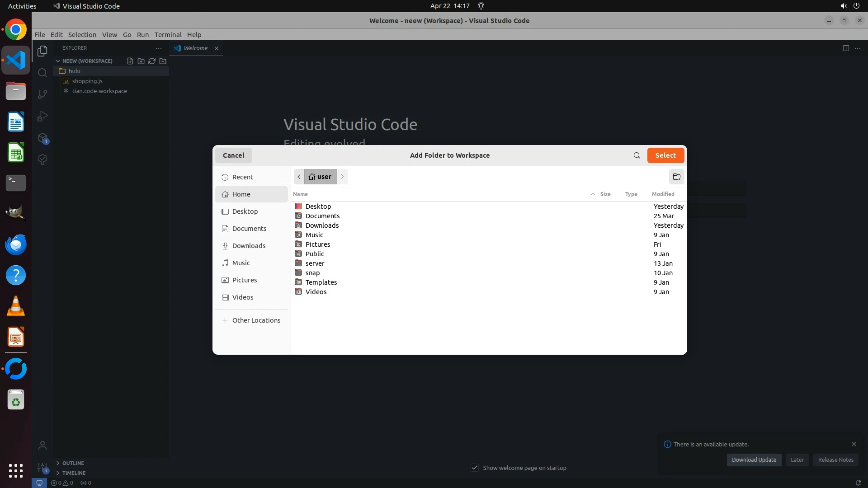Select Downloads in dialog sidebar
This screenshot has width=868, height=488.
[249, 246]
